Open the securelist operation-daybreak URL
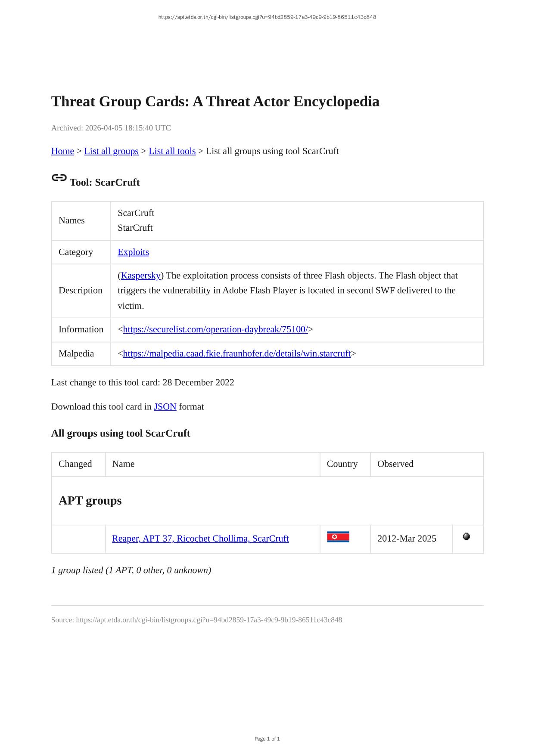This screenshot has width=535, height=756. coord(215,329)
